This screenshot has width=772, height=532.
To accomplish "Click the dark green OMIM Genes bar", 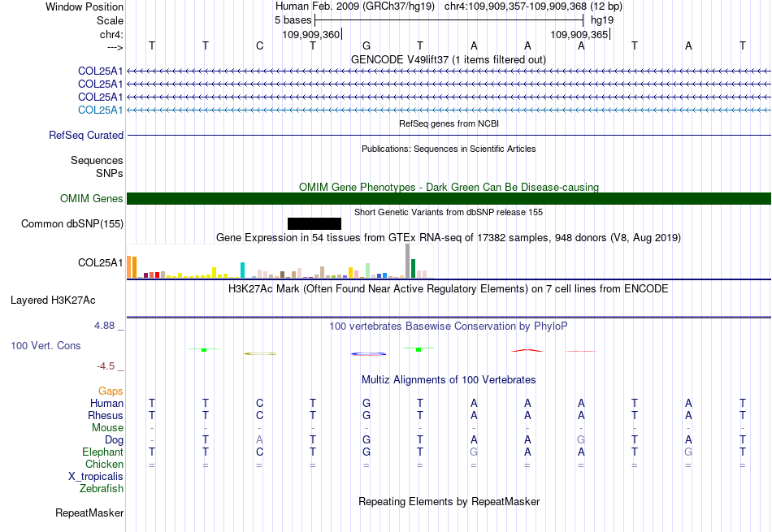I will [449, 198].
